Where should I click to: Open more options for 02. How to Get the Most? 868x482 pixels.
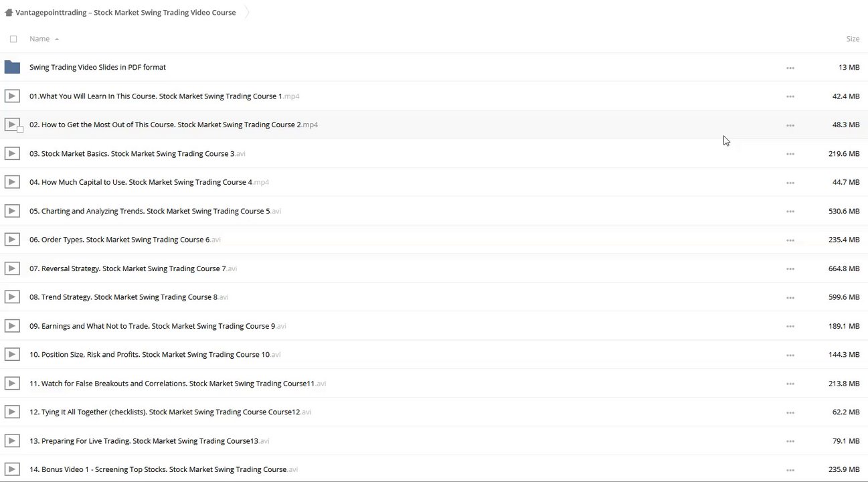pos(790,125)
